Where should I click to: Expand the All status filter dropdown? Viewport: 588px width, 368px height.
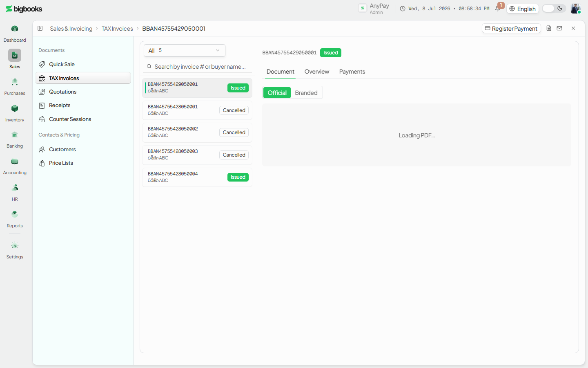click(x=185, y=50)
